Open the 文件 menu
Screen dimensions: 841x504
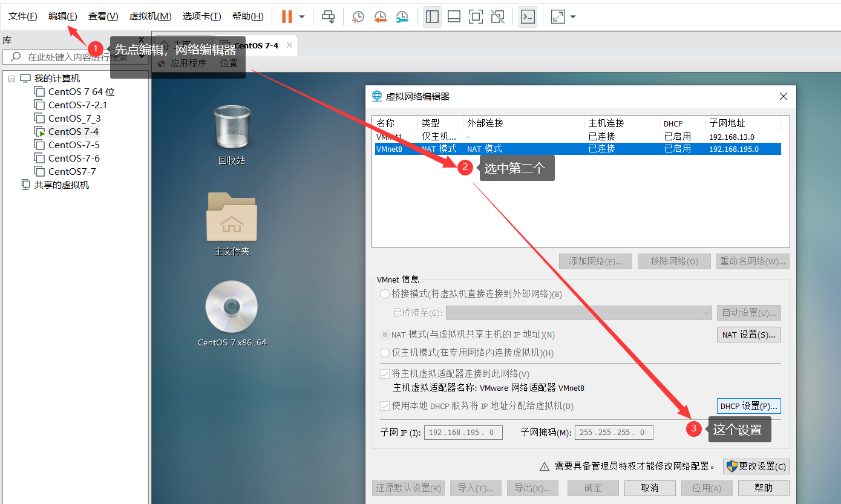click(x=23, y=16)
